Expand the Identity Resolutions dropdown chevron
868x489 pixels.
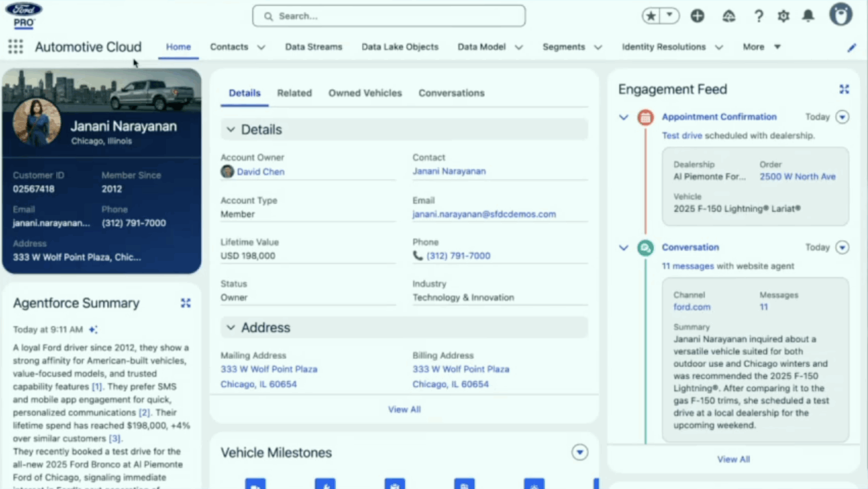[x=719, y=47]
